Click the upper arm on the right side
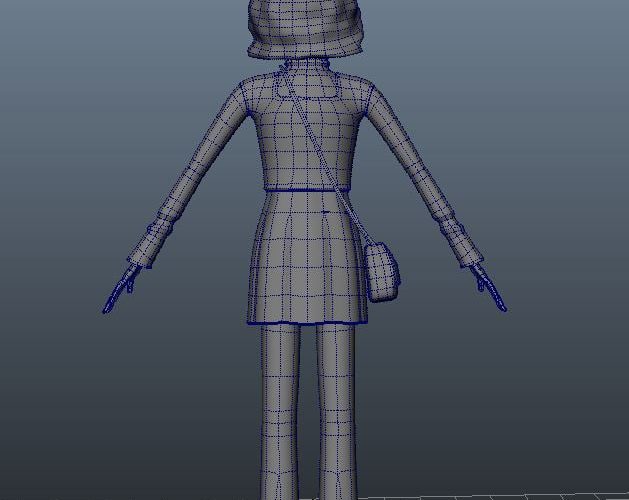The image size is (629, 500). tap(400, 162)
